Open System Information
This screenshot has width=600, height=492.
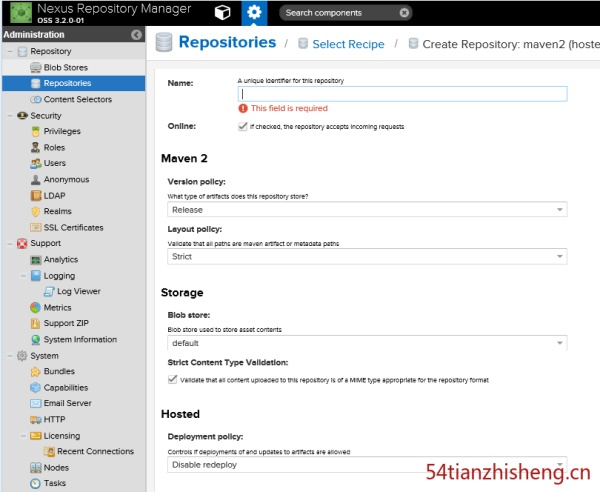(x=73, y=340)
